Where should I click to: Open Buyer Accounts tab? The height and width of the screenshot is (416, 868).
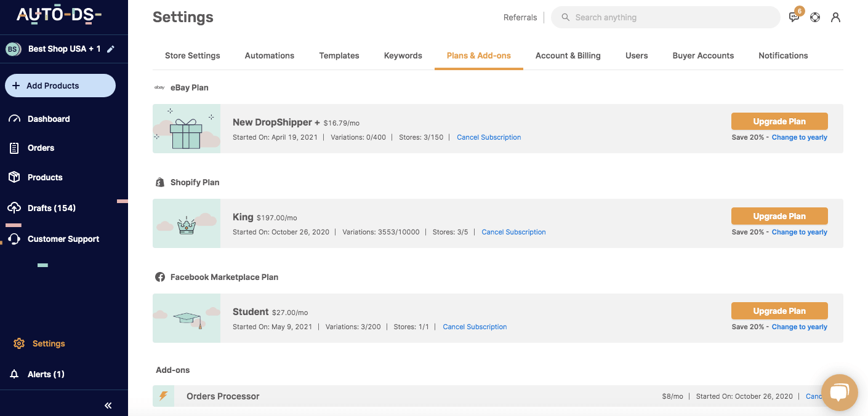coord(703,55)
